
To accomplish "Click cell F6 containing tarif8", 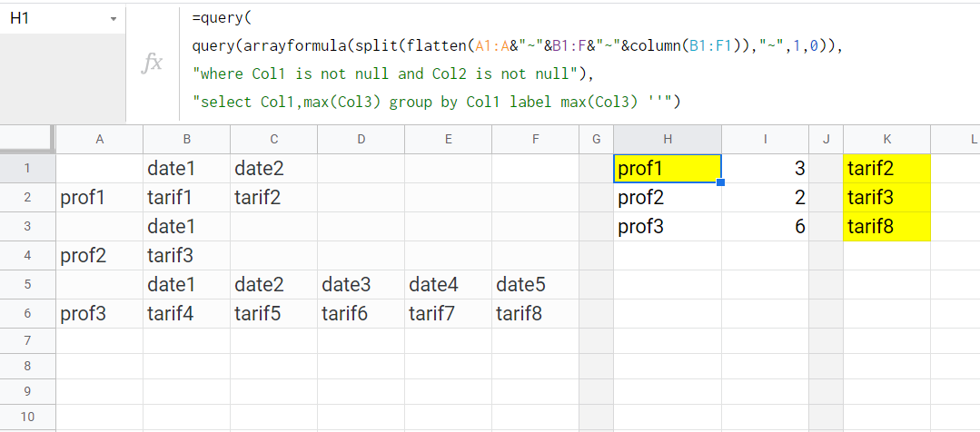I will (x=536, y=313).
